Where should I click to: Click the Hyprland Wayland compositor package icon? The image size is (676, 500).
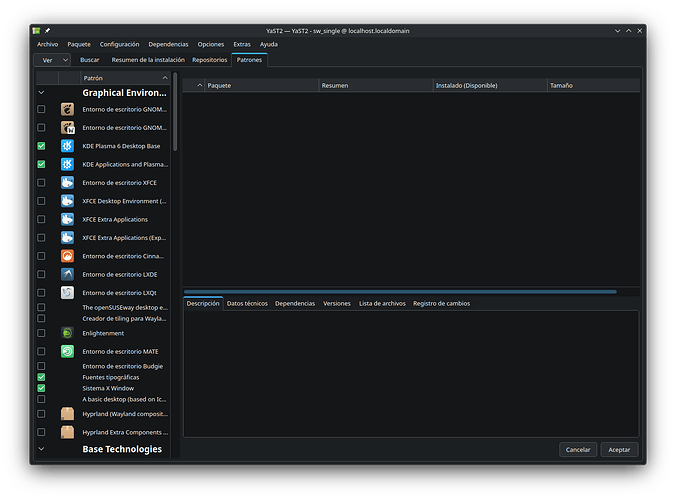pos(67,413)
